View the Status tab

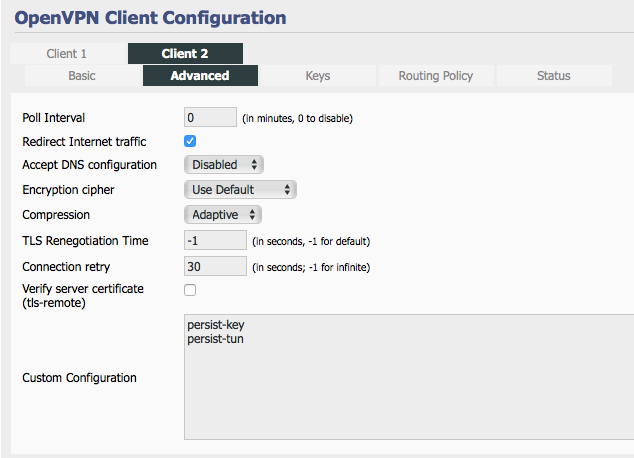(554, 76)
